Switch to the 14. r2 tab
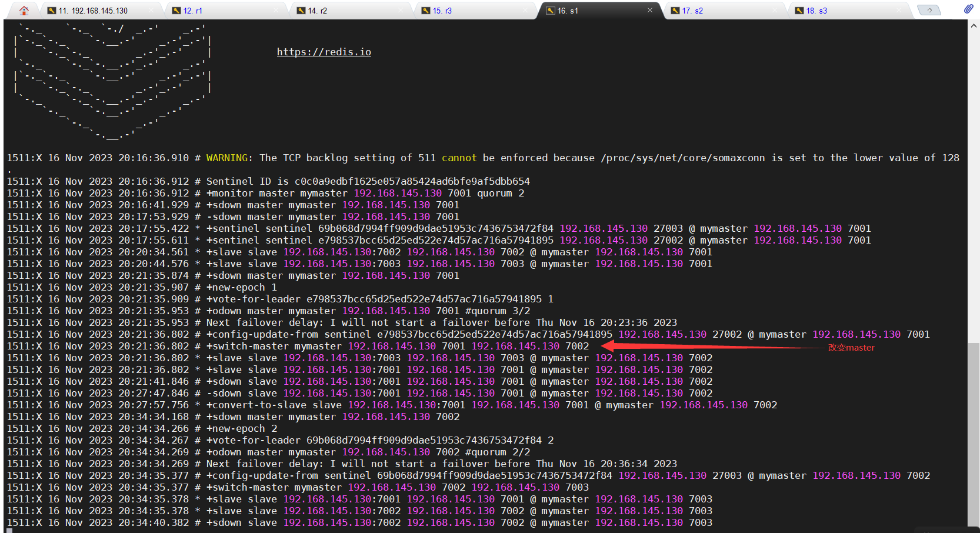The width and height of the screenshot is (980, 533). 351,11
